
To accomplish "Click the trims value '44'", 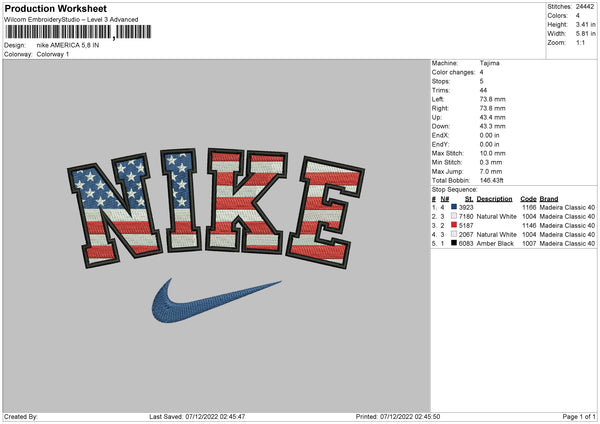I will [483, 90].
